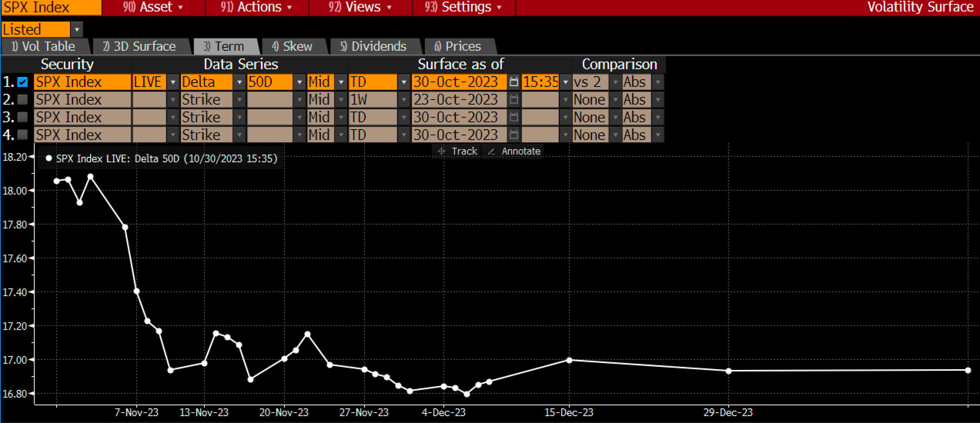The height and width of the screenshot is (423, 980).
Task: Activate the Track crosshair tool
Action: click(x=457, y=151)
